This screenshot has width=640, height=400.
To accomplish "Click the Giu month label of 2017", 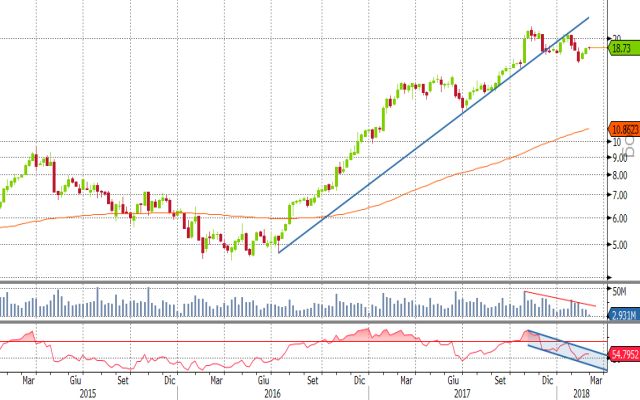I will pos(453,380).
